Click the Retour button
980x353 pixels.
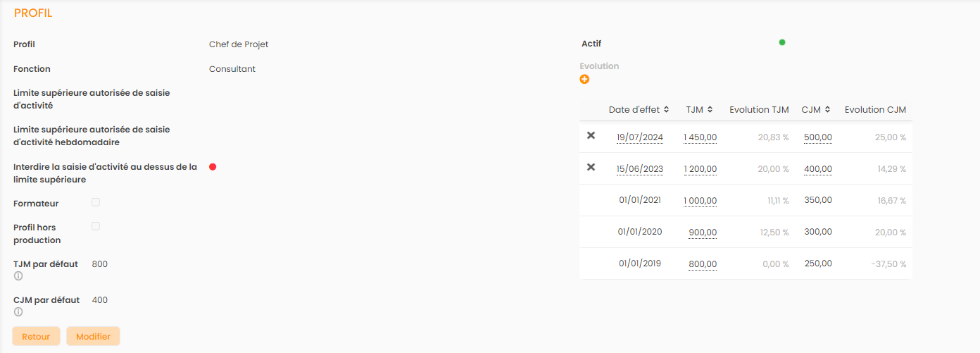36,336
